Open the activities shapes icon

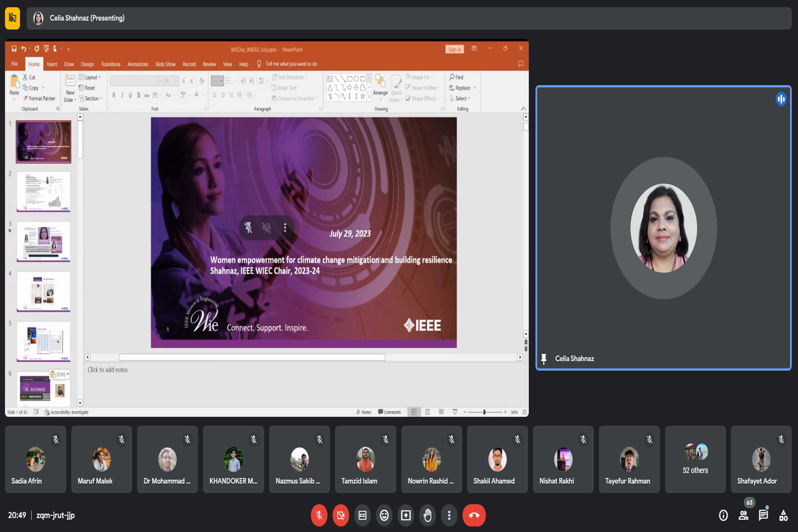click(783, 516)
